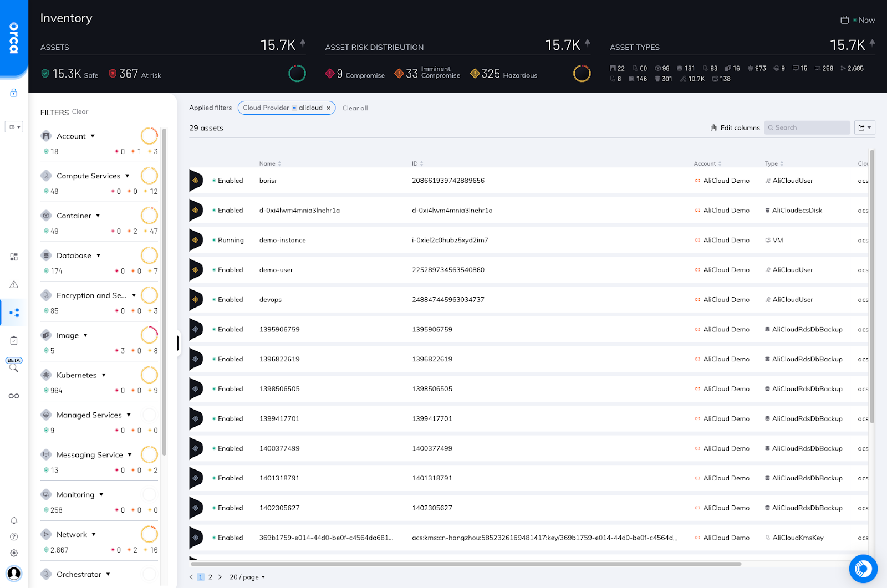The width and height of the screenshot is (887, 588).
Task: Open the Help question-mark icon
Action: coord(14,536)
